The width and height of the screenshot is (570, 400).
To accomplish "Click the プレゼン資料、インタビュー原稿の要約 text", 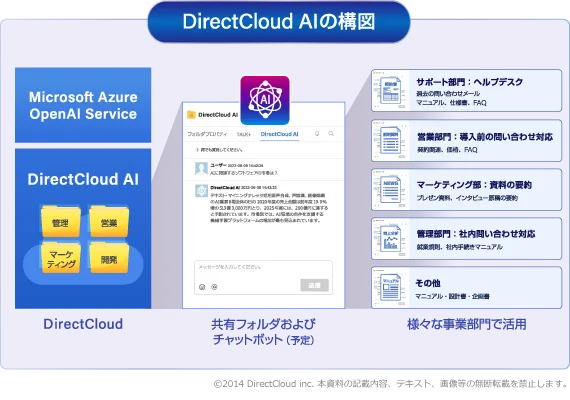I will (x=467, y=198).
